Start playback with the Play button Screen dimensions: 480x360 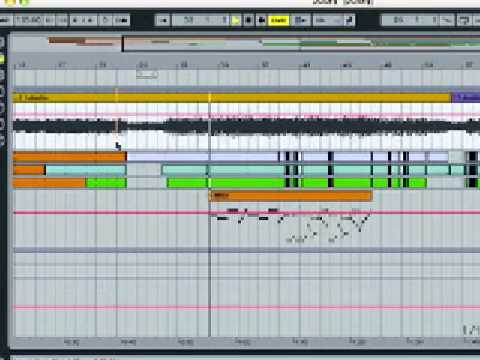(236, 20)
